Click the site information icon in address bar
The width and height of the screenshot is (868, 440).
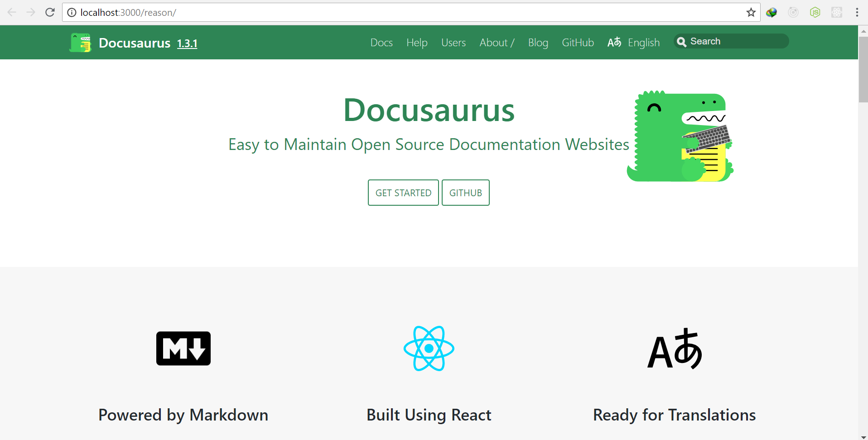pyautogui.click(x=72, y=13)
